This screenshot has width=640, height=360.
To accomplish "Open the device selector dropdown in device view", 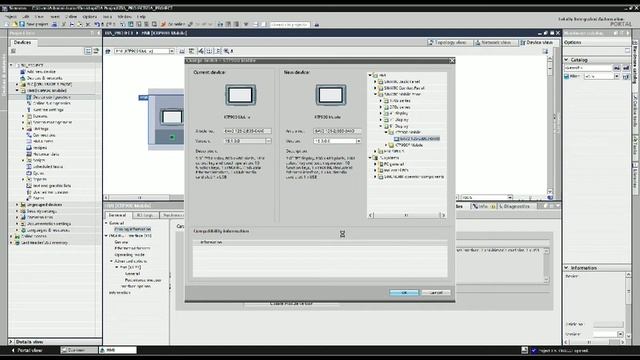I will tap(171, 51).
